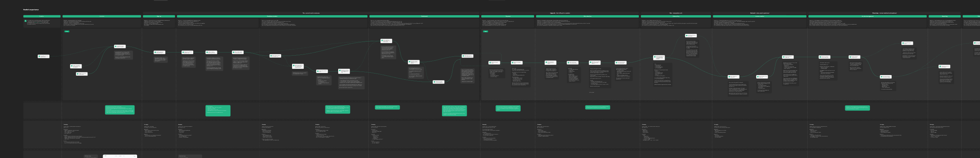Image resolution: width=980 pixels, height=158 pixels.
Task: Click the icon on the lower step card in the Onboarding column
Action: pyautogui.click(x=655, y=57)
